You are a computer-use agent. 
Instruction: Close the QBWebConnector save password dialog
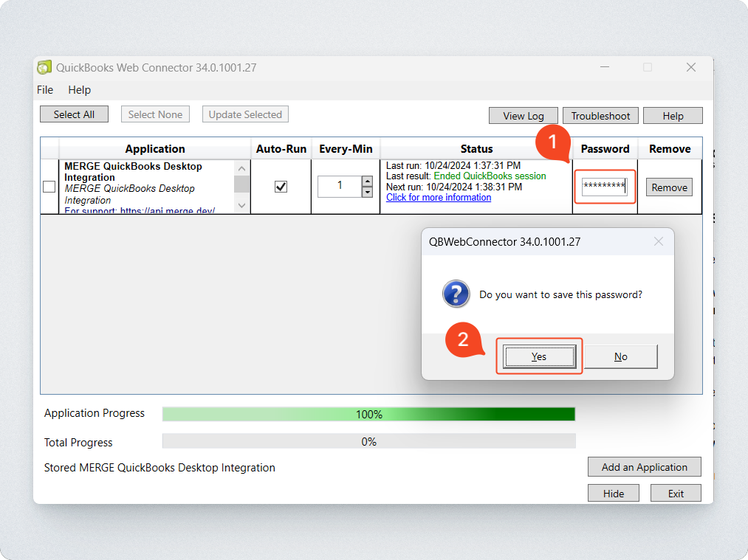tap(659, 242)
